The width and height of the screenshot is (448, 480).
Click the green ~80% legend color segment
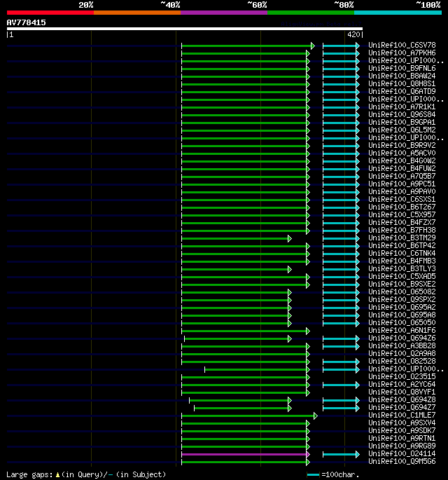tap(311, 13)
